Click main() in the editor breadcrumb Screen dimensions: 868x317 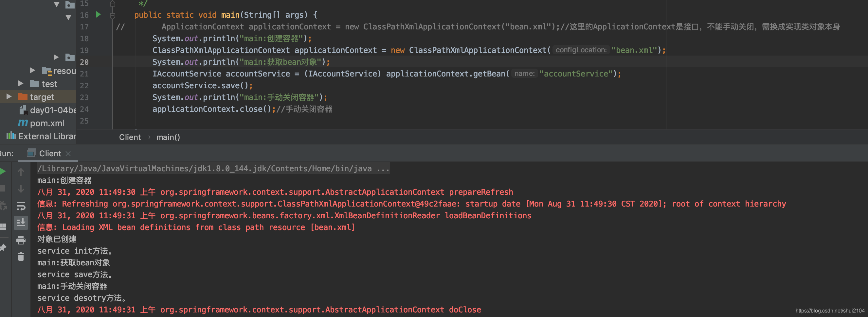[168, 137]
